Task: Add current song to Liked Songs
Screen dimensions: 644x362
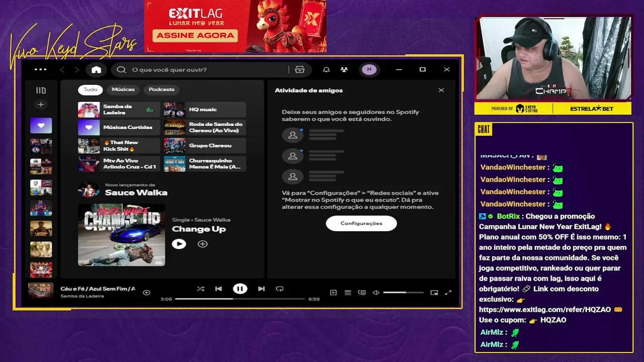Action: (146, 292)
